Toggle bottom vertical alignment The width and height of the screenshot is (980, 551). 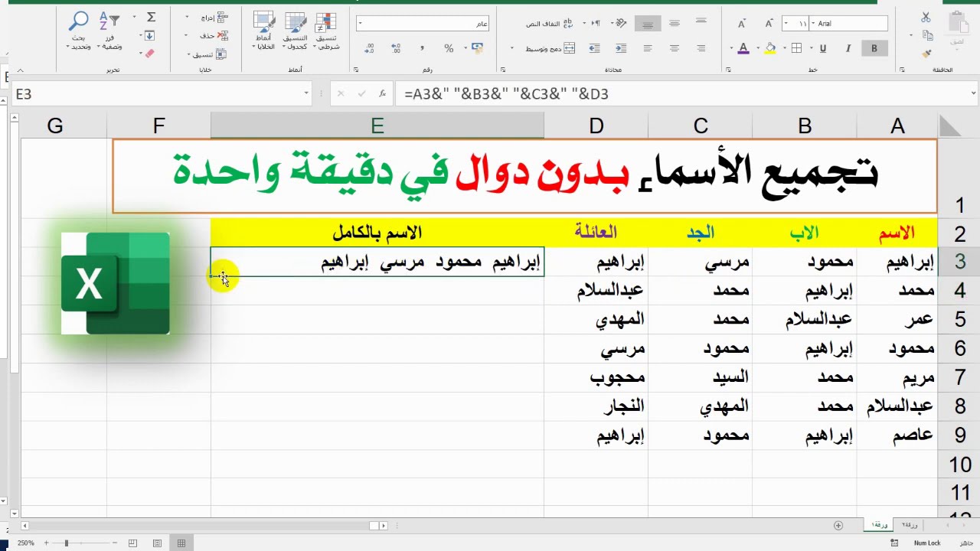(648, 24)
